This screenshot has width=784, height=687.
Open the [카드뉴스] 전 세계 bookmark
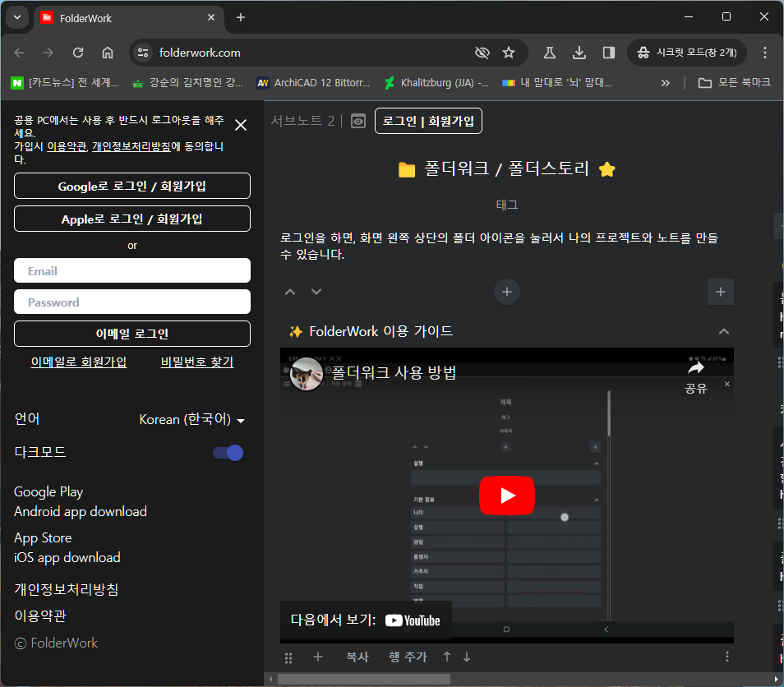coord(66,82)
